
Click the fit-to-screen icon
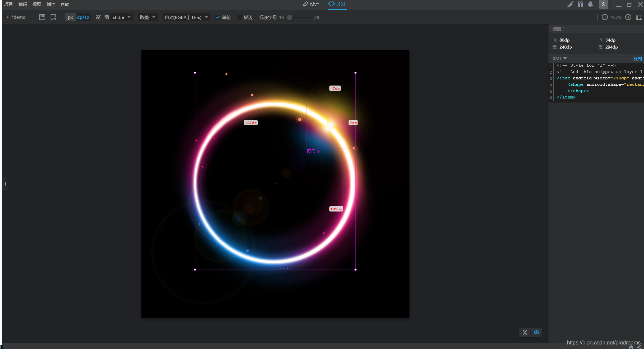point(639,17)
